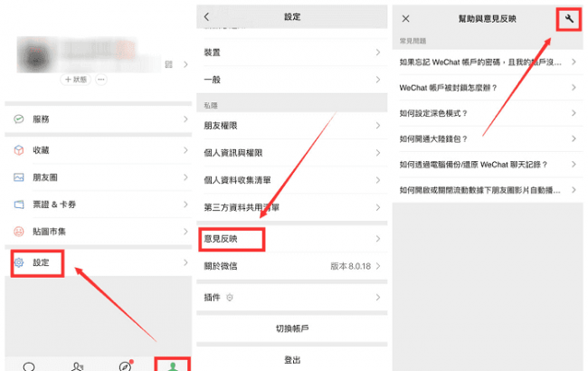Open the Discover compass tab
The height and width of the screenshot is (371, 588).
pyautogui.click(x=125, y=366)
